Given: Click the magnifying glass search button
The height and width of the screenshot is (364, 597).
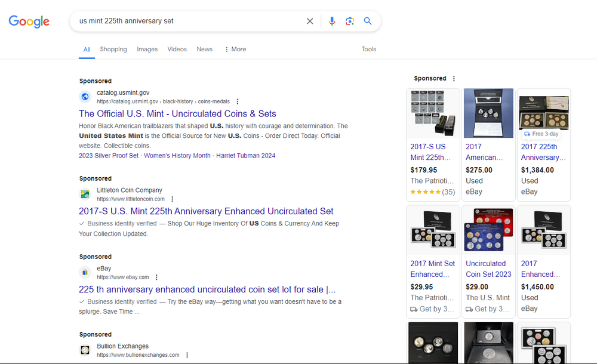Looking at the screenshot, I should 368,21.
